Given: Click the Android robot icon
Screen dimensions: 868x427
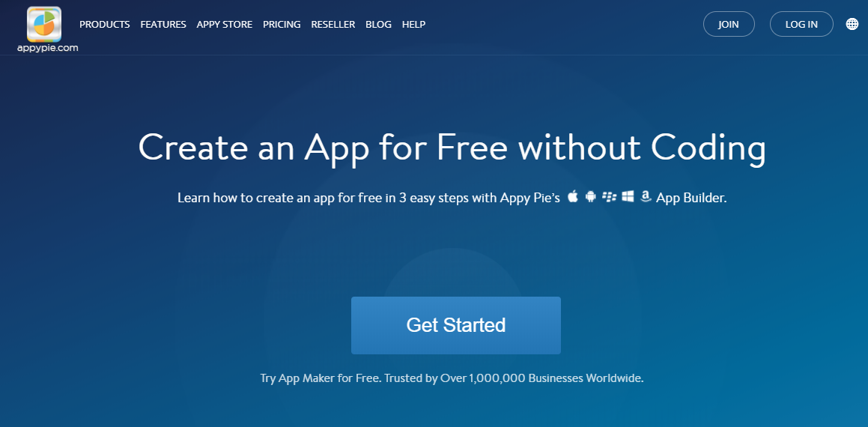Looking at the screenshot, I should 591,196.
